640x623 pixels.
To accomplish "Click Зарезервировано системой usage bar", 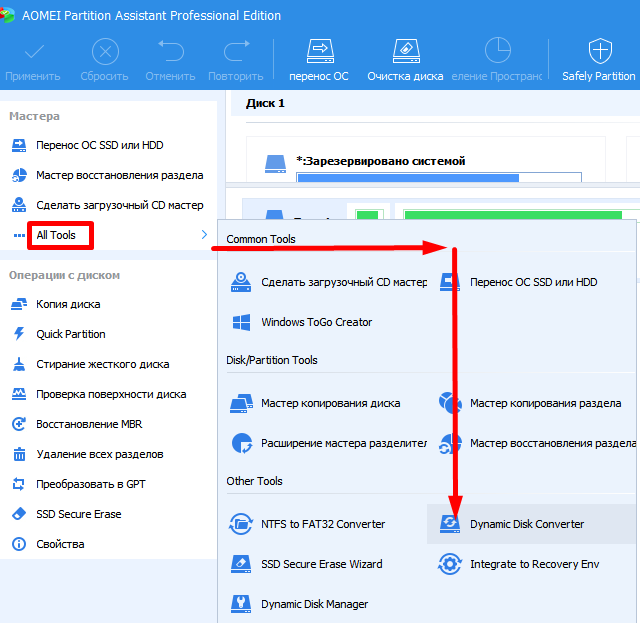I will pos(439,177).
